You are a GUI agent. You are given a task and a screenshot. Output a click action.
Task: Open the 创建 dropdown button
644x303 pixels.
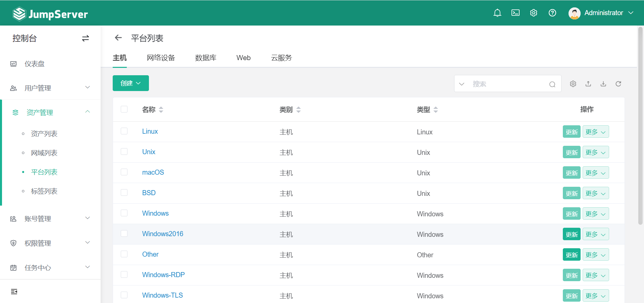pos(130,83)
